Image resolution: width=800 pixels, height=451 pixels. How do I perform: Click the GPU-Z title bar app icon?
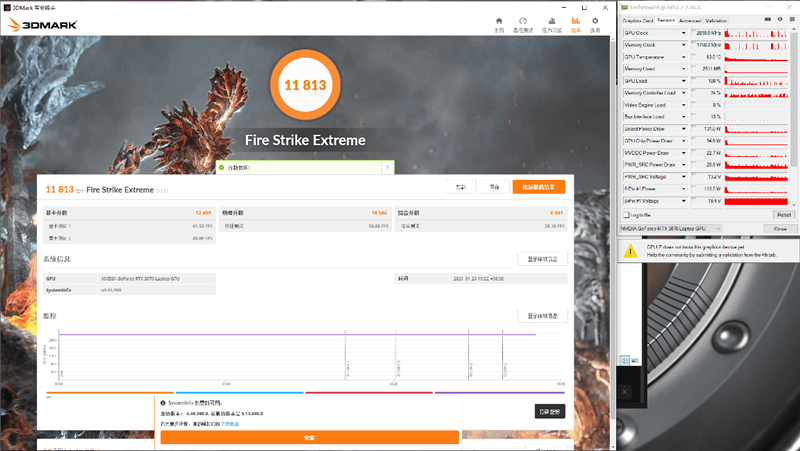(x=624, y=8)
